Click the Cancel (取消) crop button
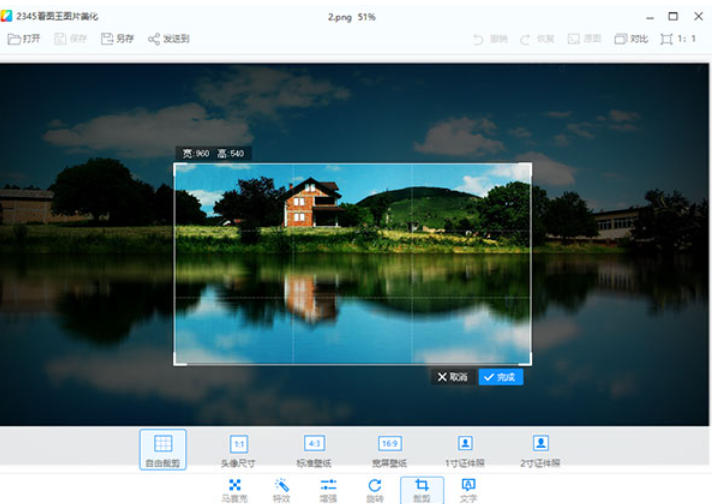This screenshot has width=713, height=504. pyautogui.click(x=452, y=377)
